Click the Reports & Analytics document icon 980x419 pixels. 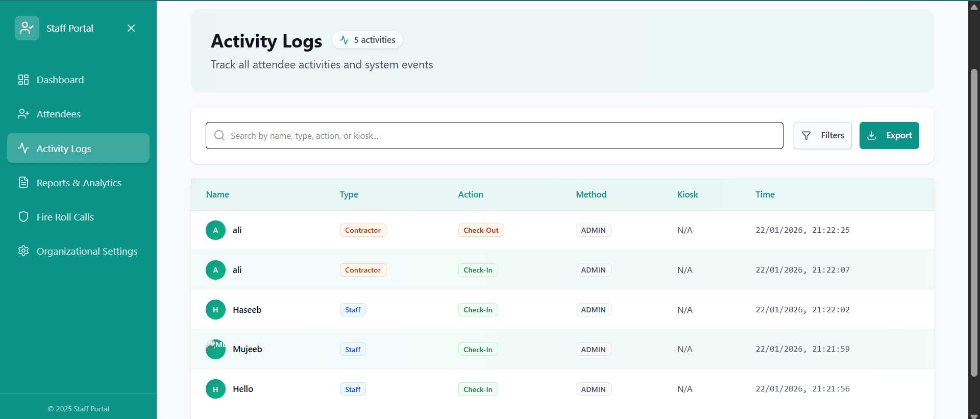(x=23, y=182)
